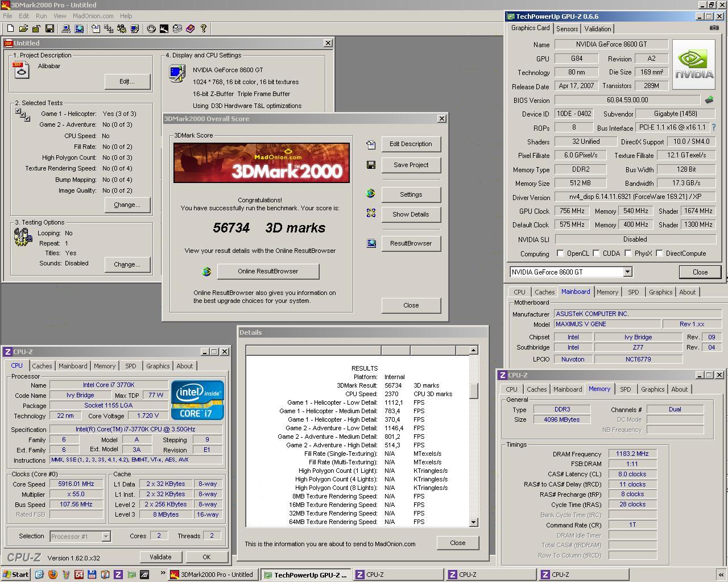Click the Intel Core i7 logo in CPU-Z
728x582 pixels.
[x=198, y=401]
